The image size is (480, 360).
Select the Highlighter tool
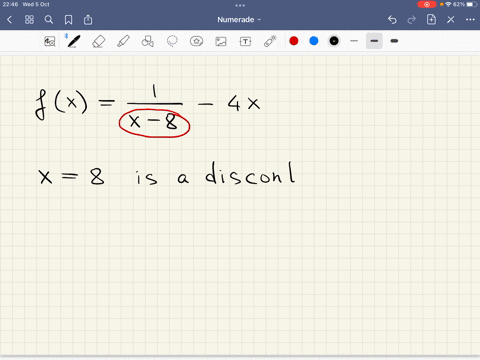(123, 41)
